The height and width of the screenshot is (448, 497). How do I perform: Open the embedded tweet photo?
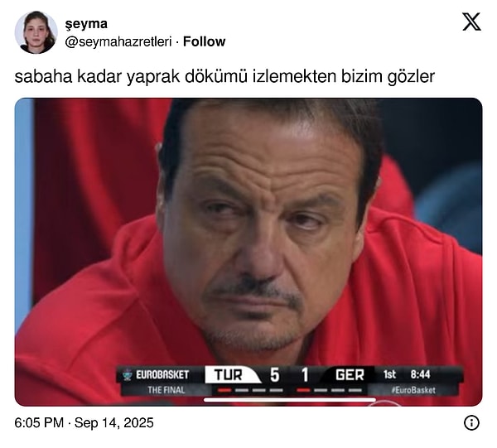coord(248,252)
